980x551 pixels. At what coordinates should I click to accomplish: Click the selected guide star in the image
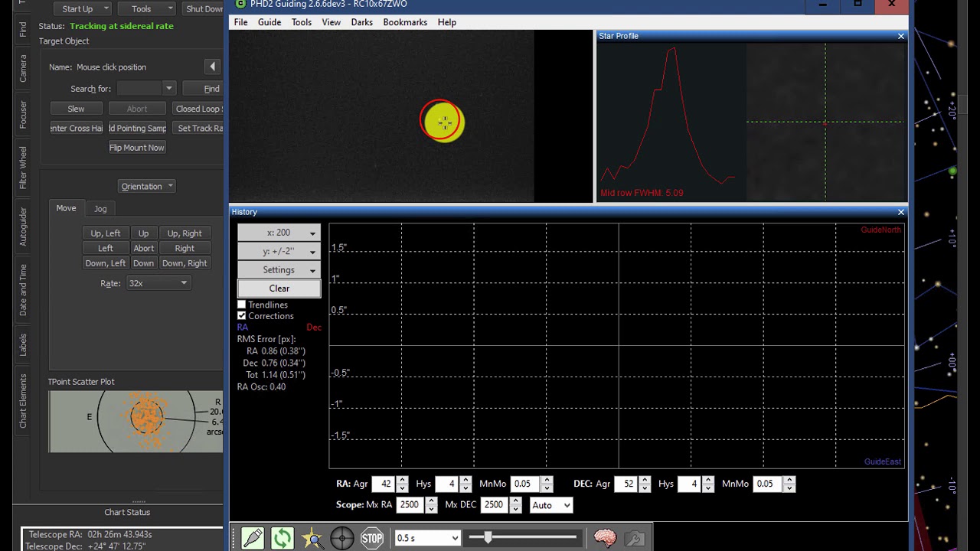[443, 122]
